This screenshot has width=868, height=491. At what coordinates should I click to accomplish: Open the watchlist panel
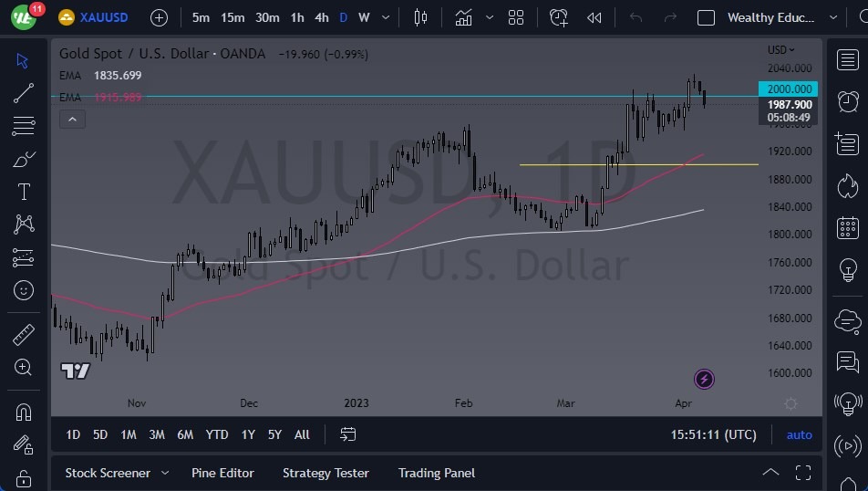tap(848, 60)
